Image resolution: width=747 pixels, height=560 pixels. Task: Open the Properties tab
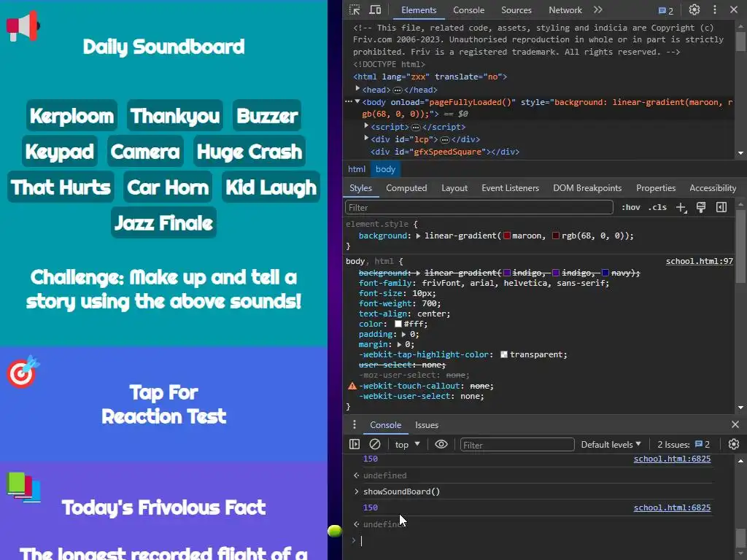tap(656, 188)
